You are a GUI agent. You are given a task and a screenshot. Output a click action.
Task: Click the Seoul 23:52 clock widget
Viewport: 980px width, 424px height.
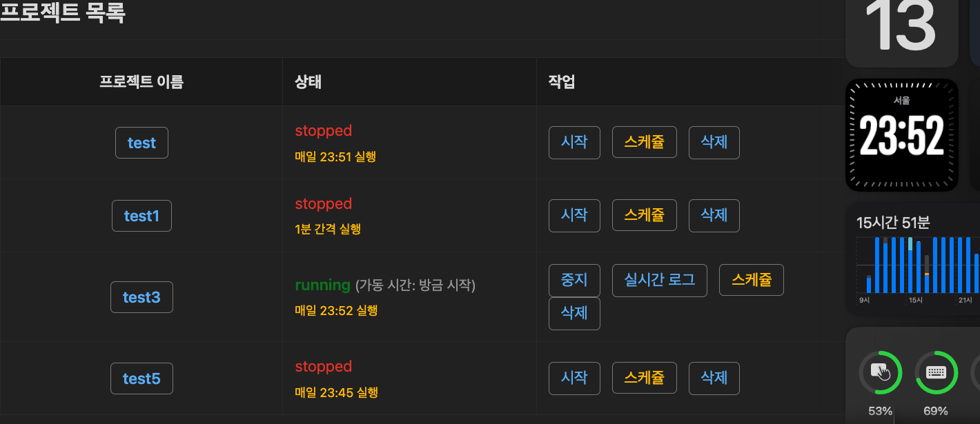tap(901, 135)
